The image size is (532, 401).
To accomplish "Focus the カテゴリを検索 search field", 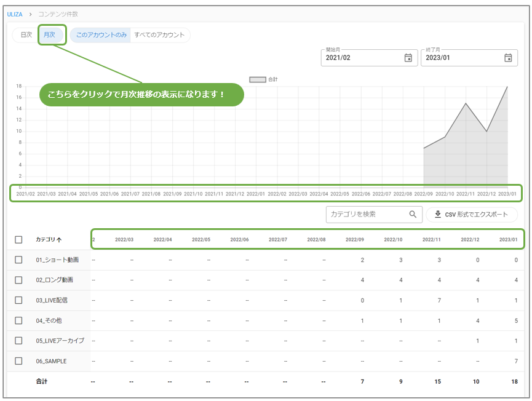I will pos(367,215).
